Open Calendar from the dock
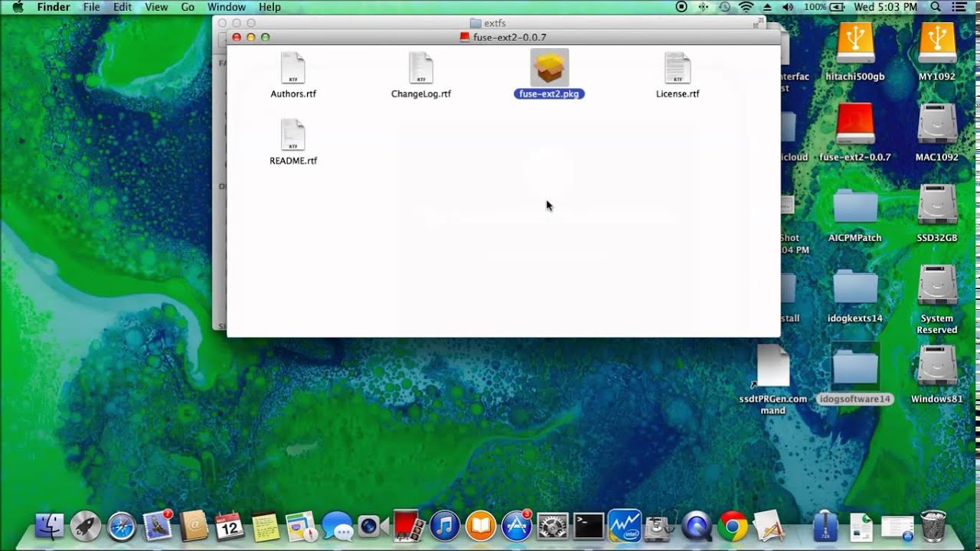The image size is (980, 551). 230,527
